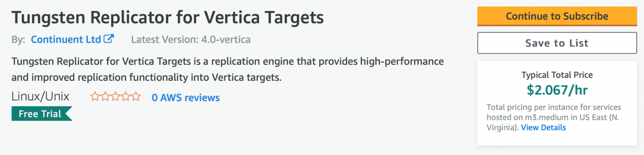Select the fourth rating star

[x=126, y=96]
